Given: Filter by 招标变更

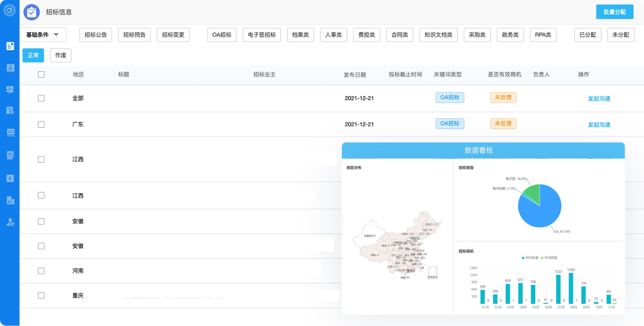Looking at the screenshot, I should [173, 35].
